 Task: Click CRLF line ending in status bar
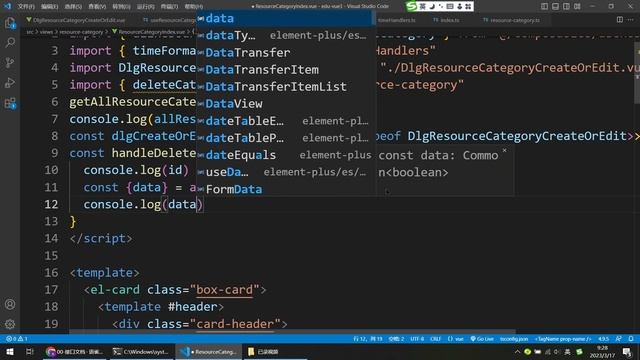[435, 339]
